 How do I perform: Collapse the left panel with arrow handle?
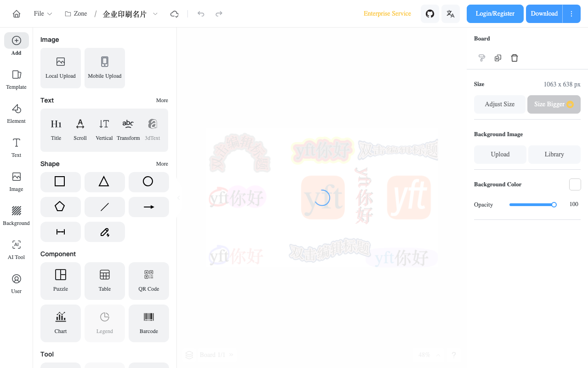coord(179,198)
